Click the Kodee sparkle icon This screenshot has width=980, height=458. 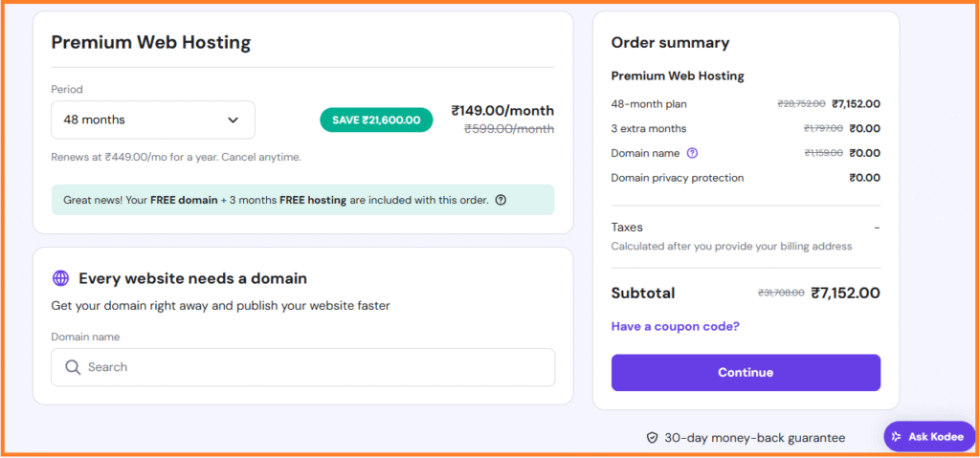[x=897, y=436]
